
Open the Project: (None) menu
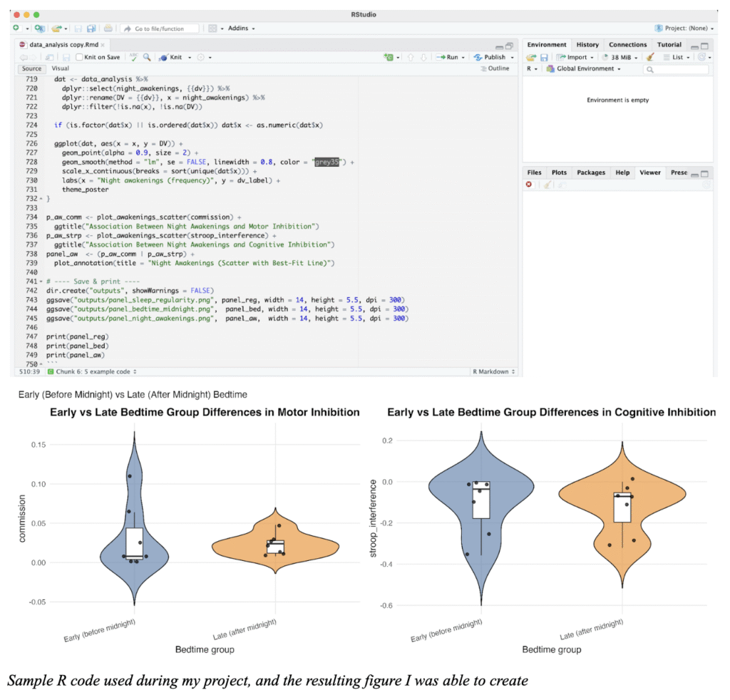[x=684, y=29]
